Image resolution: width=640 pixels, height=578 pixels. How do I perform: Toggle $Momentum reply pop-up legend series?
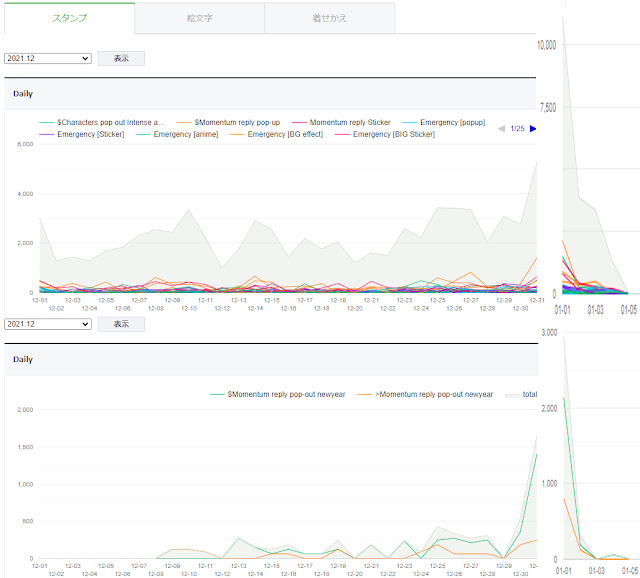[x=229, y=122]
